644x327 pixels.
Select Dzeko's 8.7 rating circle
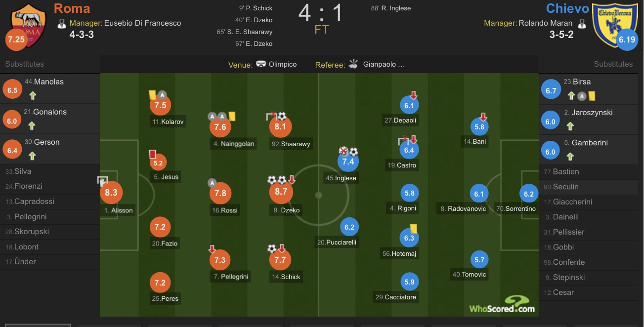(x=281, y=192)
